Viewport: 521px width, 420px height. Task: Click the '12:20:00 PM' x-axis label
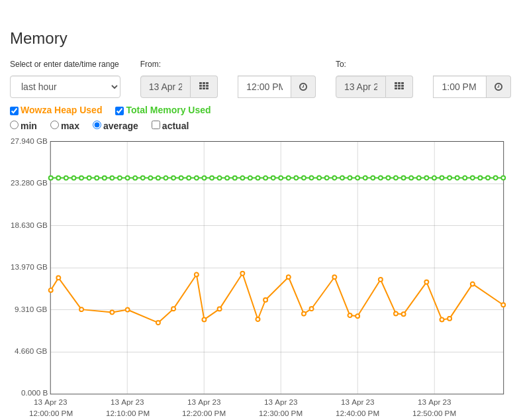pyautogui.click(x=204, y=413)
